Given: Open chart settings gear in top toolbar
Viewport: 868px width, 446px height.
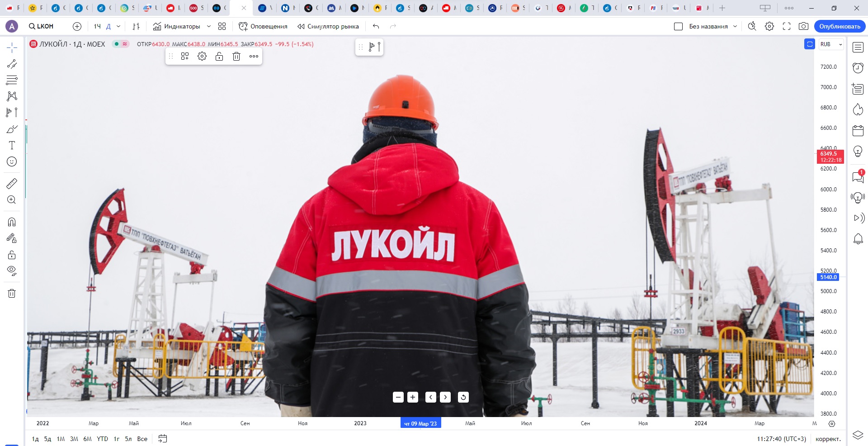Looking at the screenshot, I should [769, 26].
